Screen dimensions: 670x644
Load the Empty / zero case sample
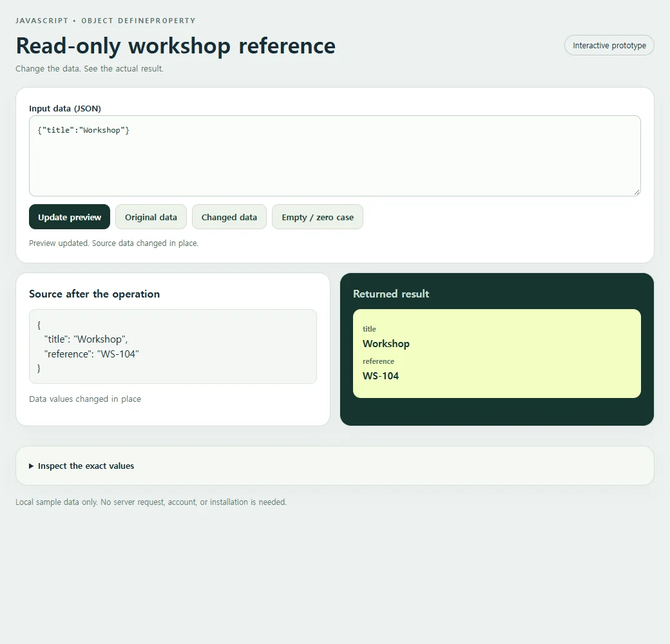[318, 217]
